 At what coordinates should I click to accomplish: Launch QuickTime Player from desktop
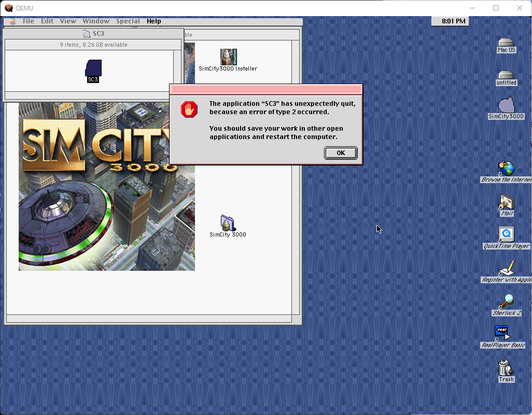506,234
